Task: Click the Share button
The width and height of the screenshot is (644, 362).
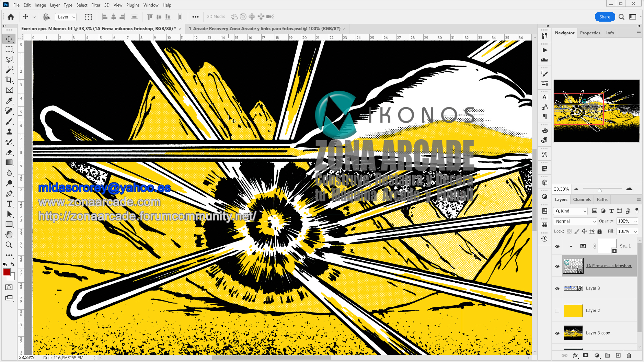Action: [605, 17]
